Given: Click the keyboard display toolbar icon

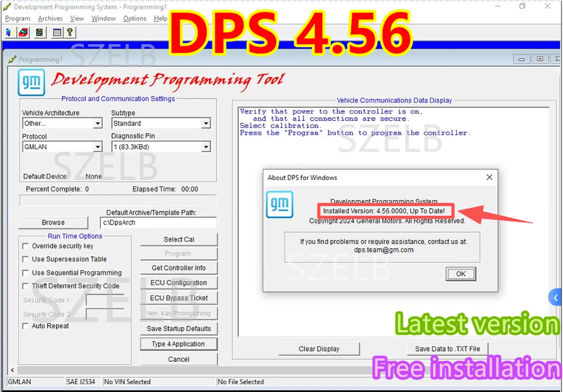Looking at the screenshot, I should coord(57,32).
